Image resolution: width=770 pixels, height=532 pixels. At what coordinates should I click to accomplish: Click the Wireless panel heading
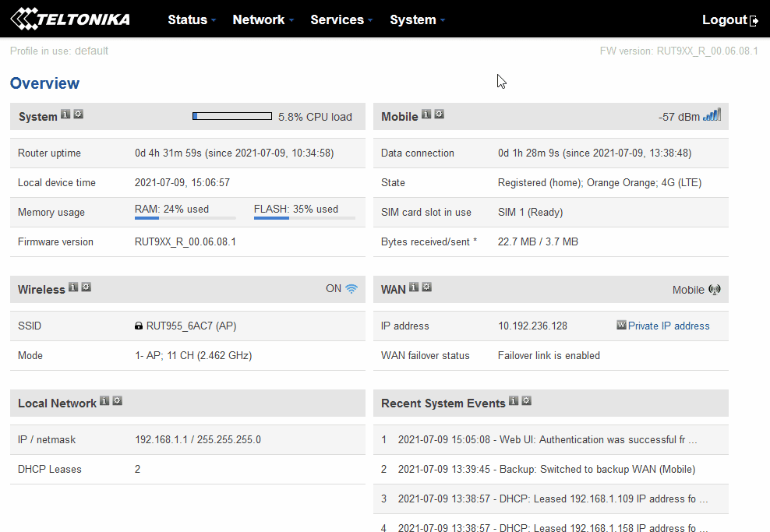(x=41, y=290)
